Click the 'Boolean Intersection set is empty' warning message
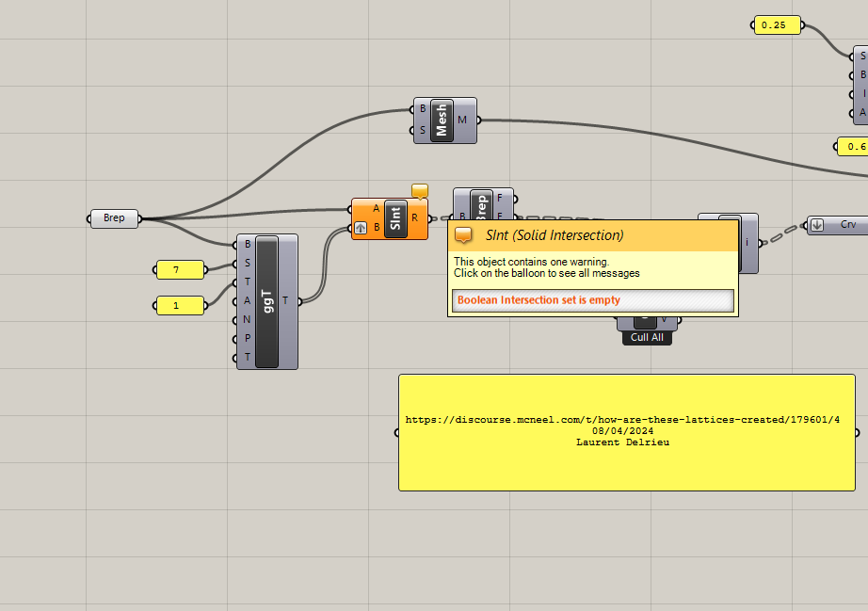 (x=538, y=300)
